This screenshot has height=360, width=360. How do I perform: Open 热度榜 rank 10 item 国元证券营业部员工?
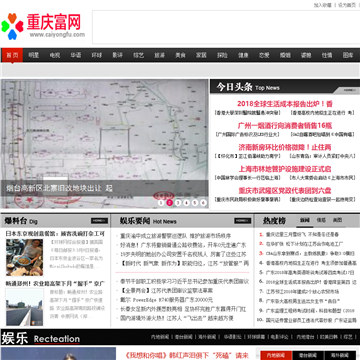(311, 320)
